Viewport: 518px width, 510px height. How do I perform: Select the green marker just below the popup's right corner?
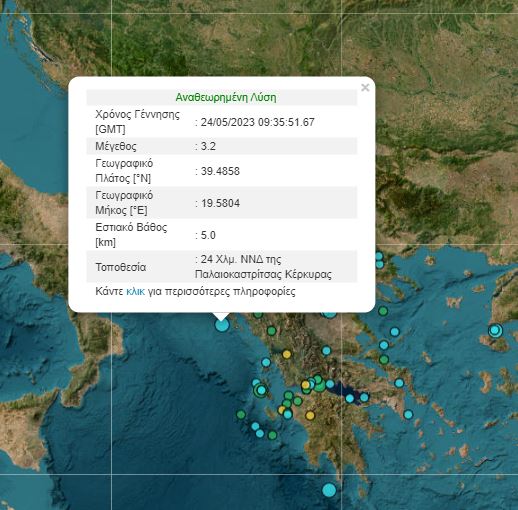pos(383,311)
